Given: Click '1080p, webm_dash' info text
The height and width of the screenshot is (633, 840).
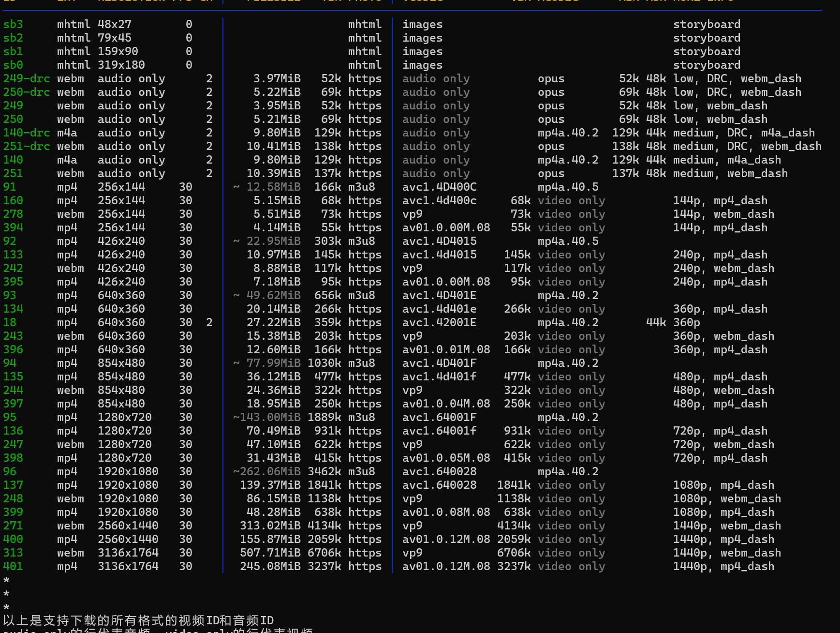Looking at the screenshot, I should tap(727, 498).
